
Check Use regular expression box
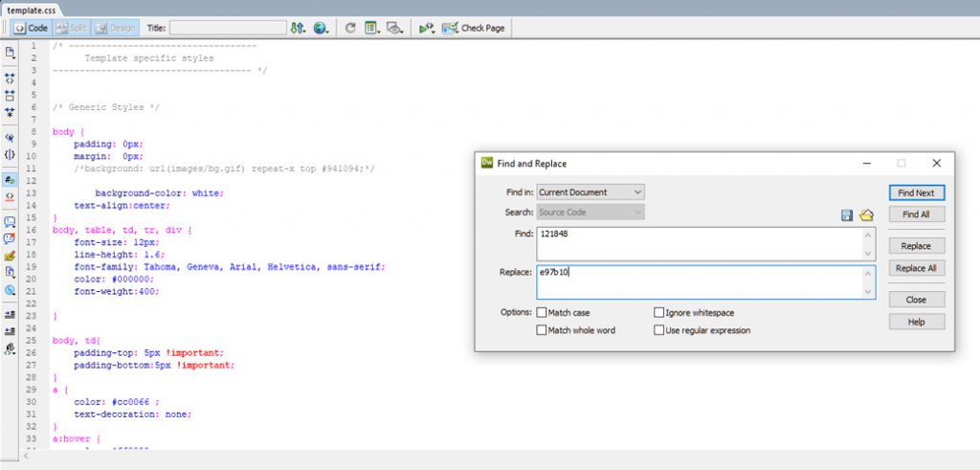click(x=658, y=330)
